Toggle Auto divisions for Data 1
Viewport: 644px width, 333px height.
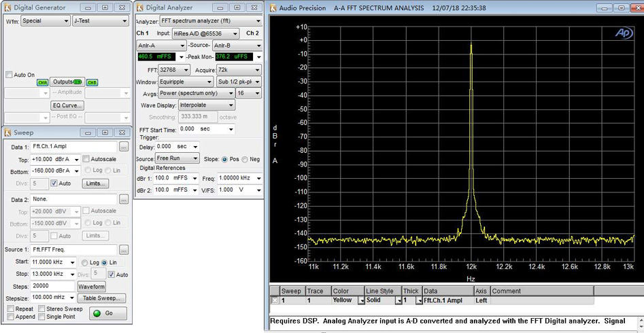[54, 183]
